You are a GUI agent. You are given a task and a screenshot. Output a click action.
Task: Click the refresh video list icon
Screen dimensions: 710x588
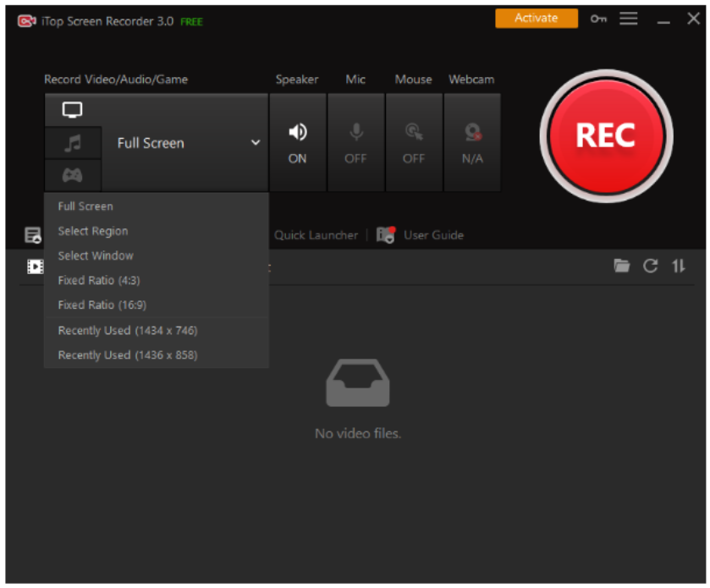[650, 265]
